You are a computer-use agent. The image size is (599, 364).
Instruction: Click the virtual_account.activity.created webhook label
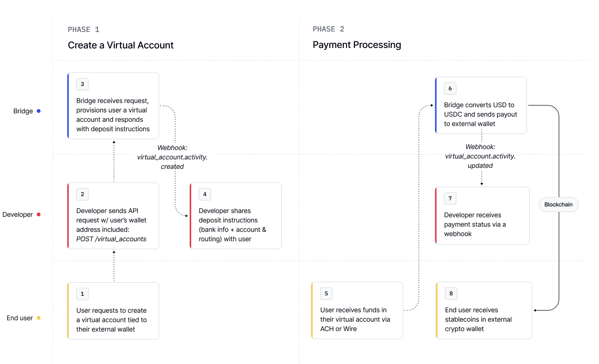(x=172, y=157)
